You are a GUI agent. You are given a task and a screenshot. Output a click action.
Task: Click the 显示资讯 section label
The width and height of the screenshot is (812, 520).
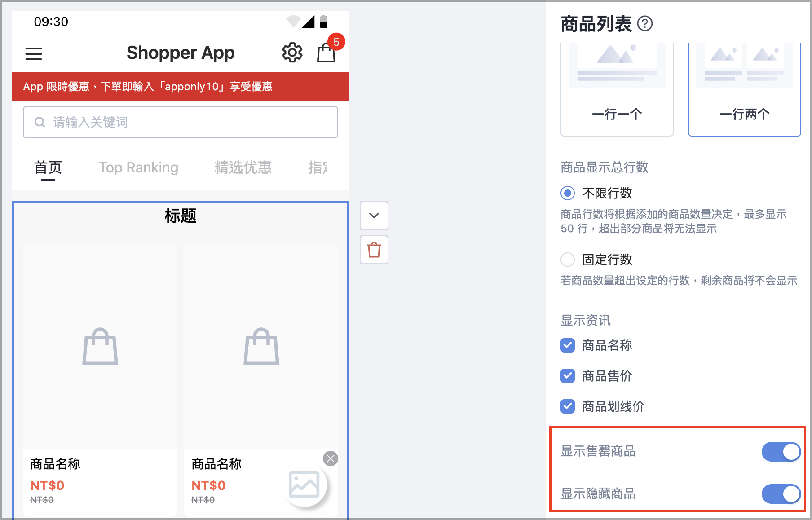586,321
